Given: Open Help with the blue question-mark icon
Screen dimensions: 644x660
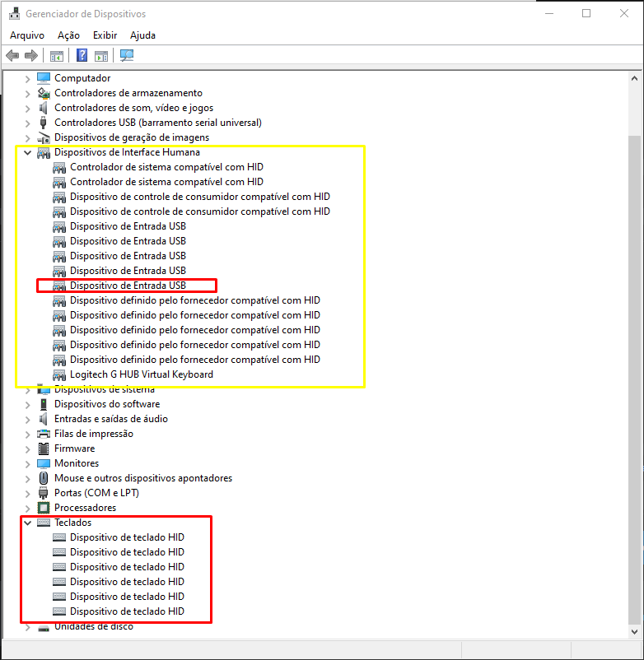Looking at the screenshot, I should (x=82, y=55).
